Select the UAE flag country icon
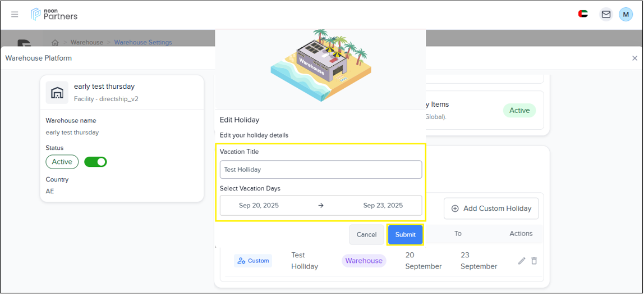644x295 pixels. (583, 14)
